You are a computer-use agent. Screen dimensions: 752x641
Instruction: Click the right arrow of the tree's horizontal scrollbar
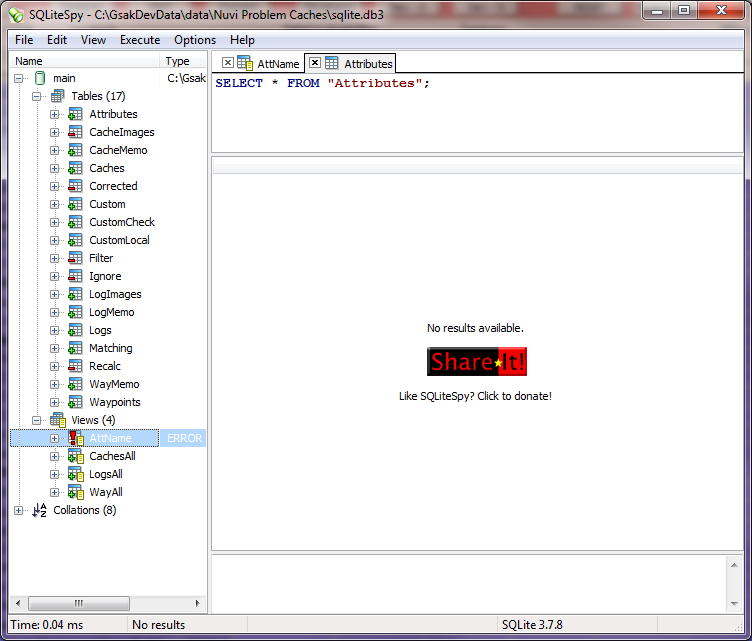click(198, 603)
